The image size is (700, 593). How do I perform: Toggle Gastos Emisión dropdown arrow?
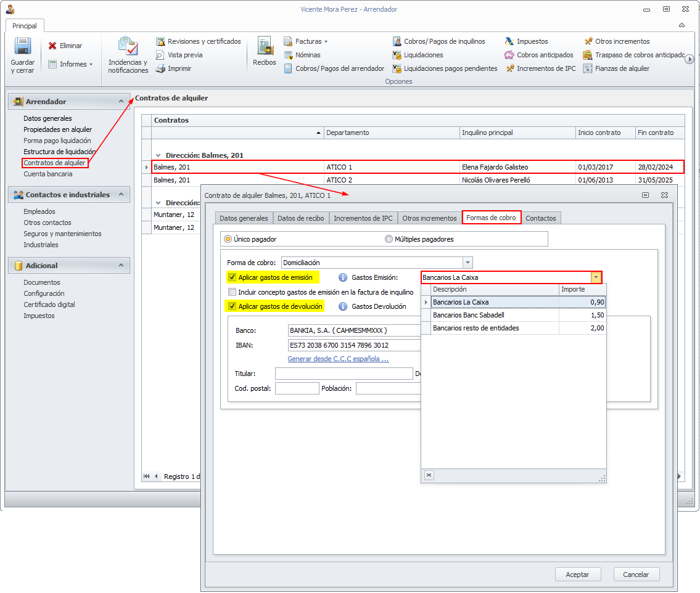[596, 277]
